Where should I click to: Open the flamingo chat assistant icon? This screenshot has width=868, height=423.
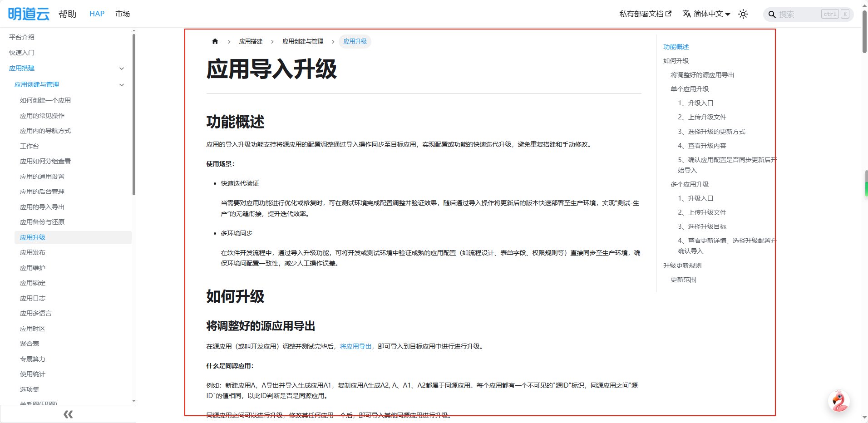coord(838,401)
